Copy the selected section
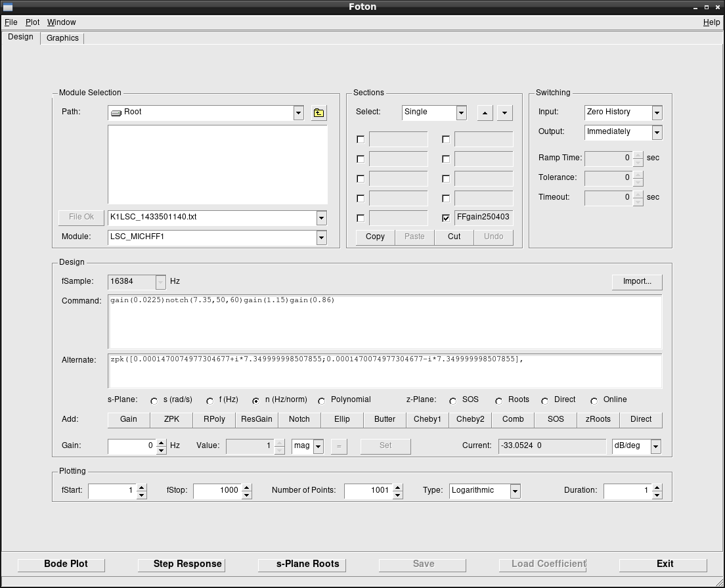This screenshot has width=725, height=588. [375, 237]
